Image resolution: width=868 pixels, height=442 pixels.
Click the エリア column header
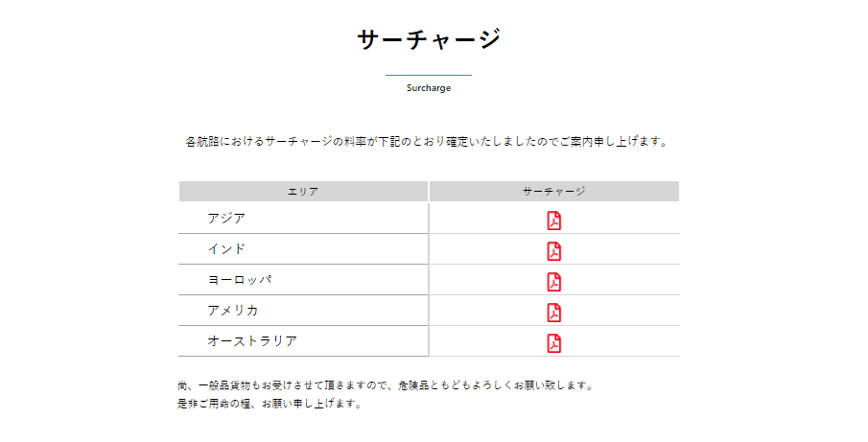click(303, 192)
